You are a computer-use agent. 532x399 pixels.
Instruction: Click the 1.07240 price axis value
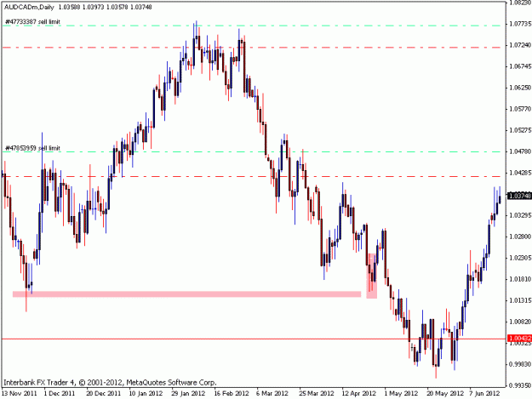[x=520, y=45]
